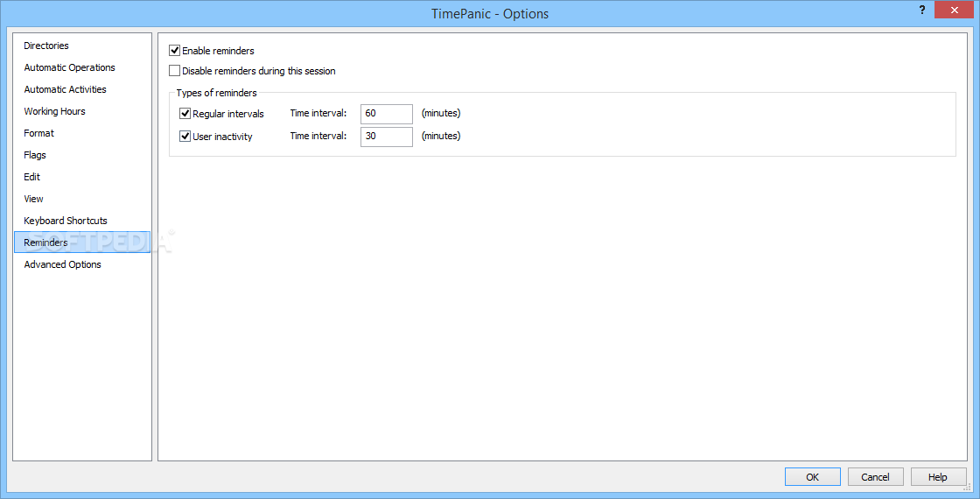Switch to the Edit options
980x499 pixels.
pyautogui.click(x=82, y=177)
